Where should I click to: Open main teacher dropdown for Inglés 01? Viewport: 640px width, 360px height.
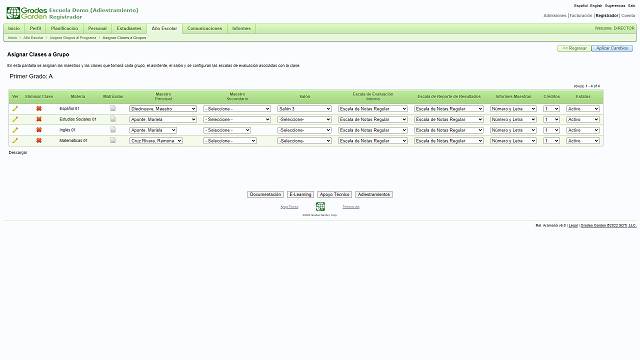coord(153,130)
